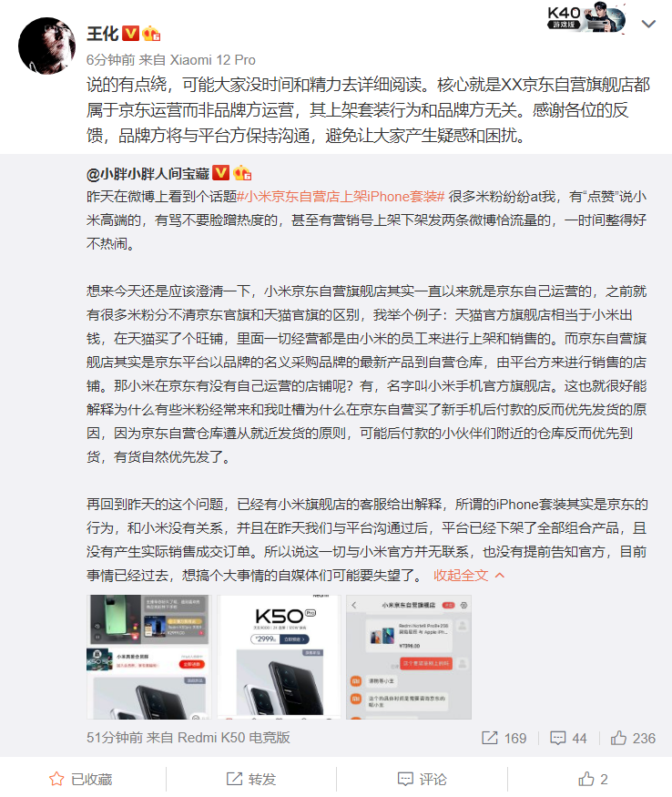
Task: Open the first green phone screenshot thumbnail
Action: (x=148, y=657)
